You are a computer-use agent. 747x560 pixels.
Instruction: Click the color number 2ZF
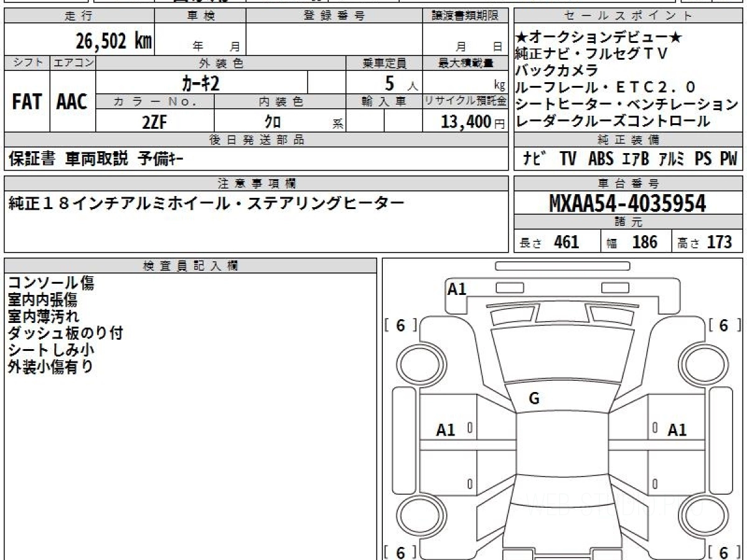tap(154, 121)
